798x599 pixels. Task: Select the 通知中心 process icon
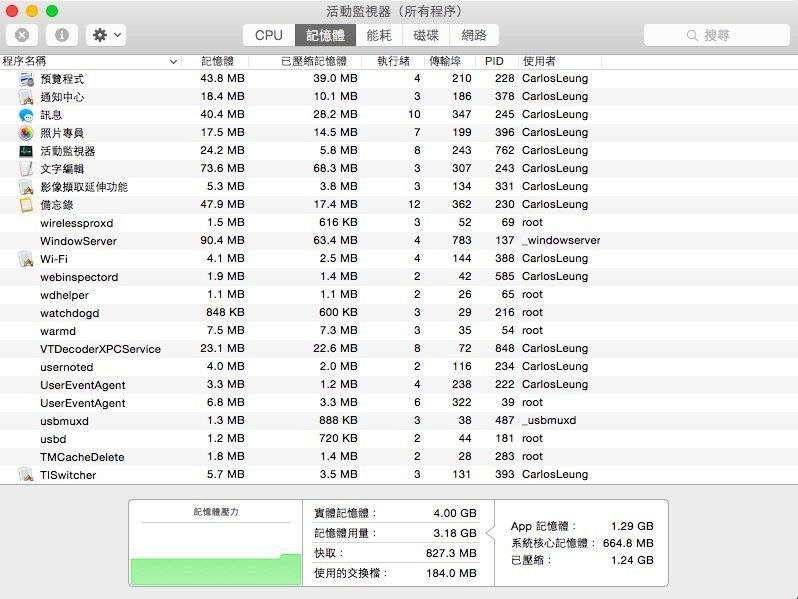[26, 97]
